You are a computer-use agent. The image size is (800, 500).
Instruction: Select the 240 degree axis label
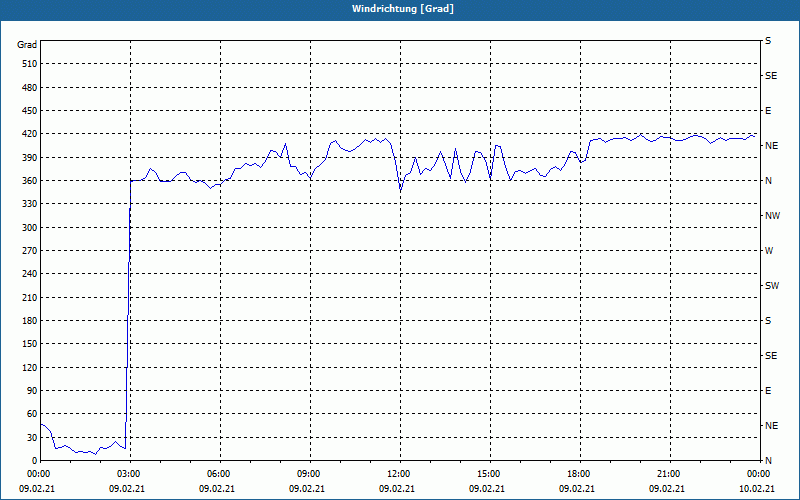[30, 274]
